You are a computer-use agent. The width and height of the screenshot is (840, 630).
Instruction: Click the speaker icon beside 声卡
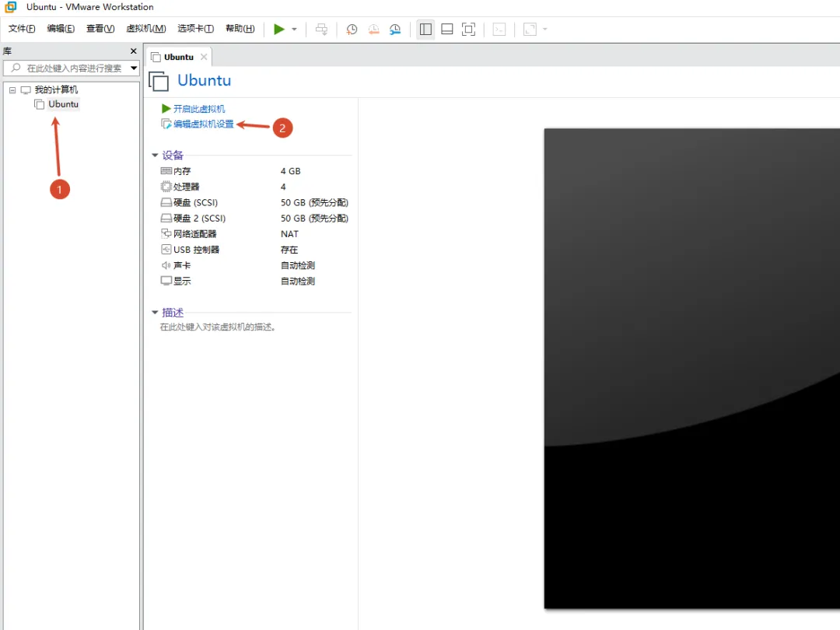click(x=166, y=265)
